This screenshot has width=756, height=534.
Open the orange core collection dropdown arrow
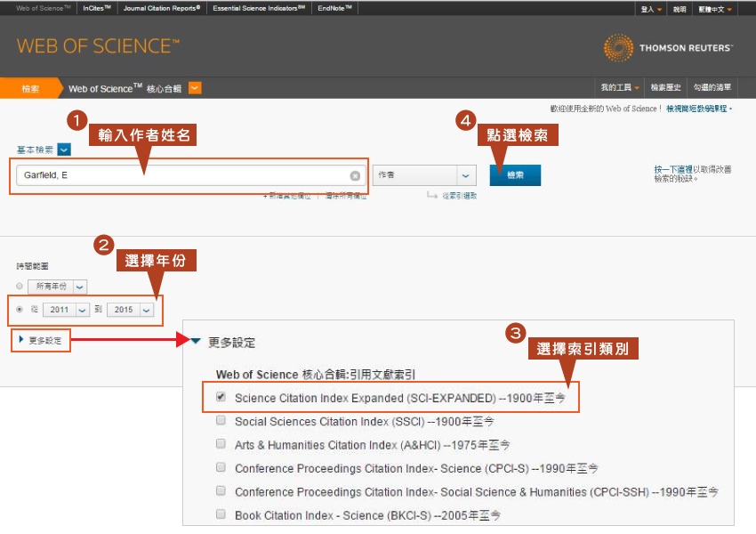click(195, 88)
